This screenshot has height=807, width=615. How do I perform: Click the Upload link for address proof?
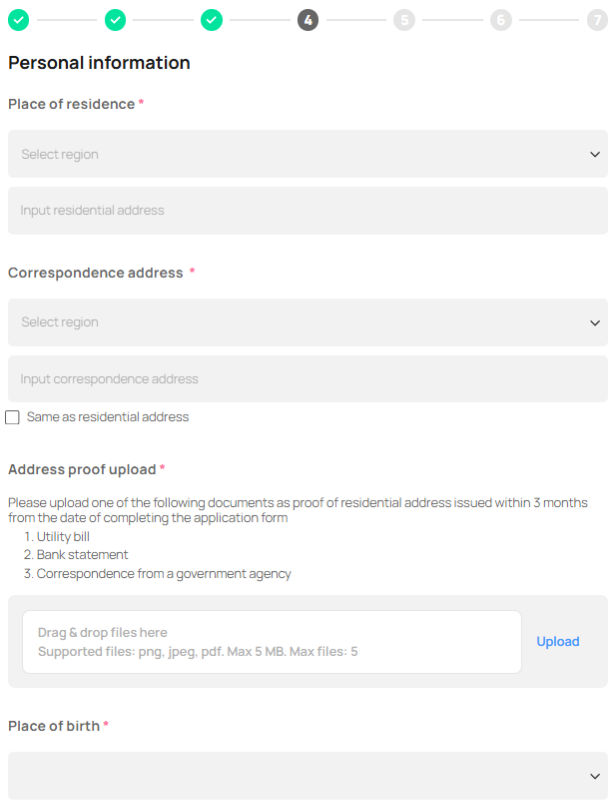click(557, 642)
